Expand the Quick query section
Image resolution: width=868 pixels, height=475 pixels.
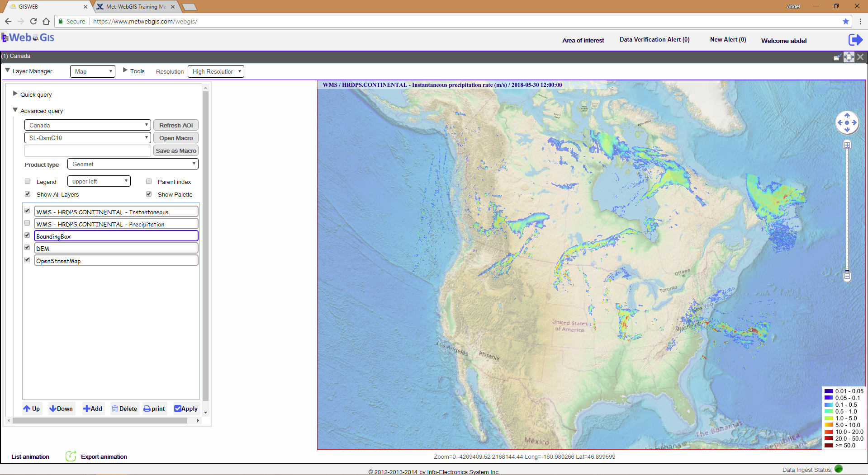15,94
